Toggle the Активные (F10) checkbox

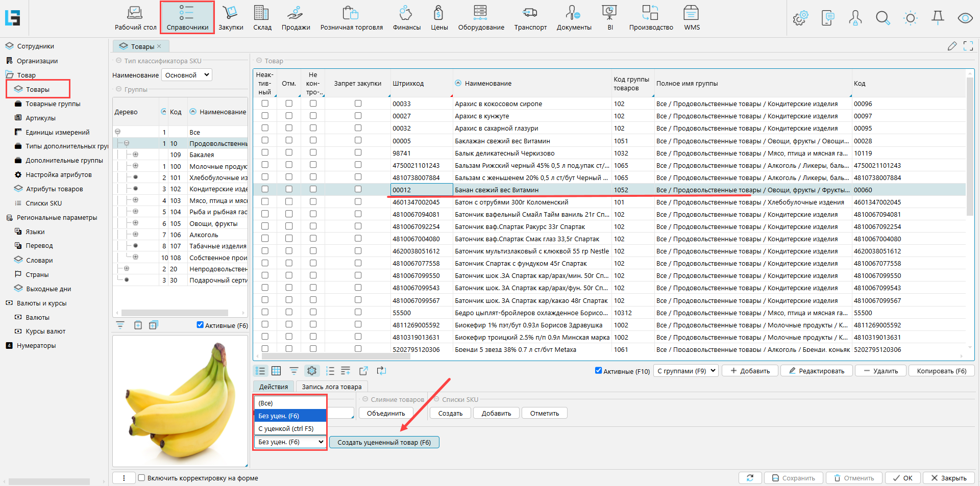(598, 371)
